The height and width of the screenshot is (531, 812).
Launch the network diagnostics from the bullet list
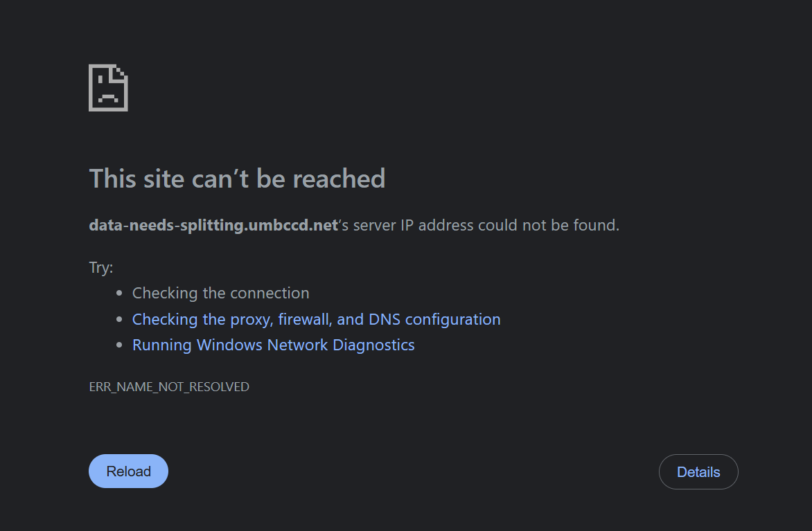[273, 345]
